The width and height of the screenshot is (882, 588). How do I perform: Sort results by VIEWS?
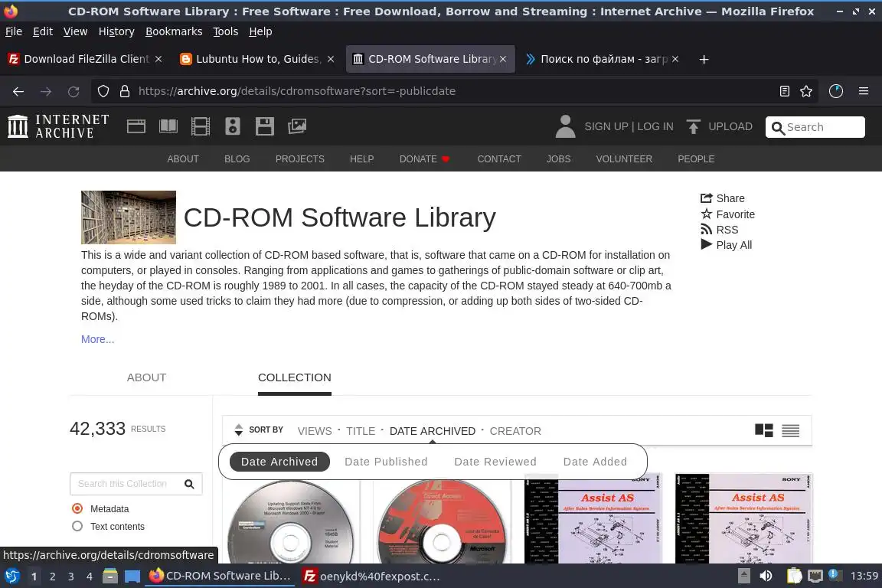pos(315,431)
